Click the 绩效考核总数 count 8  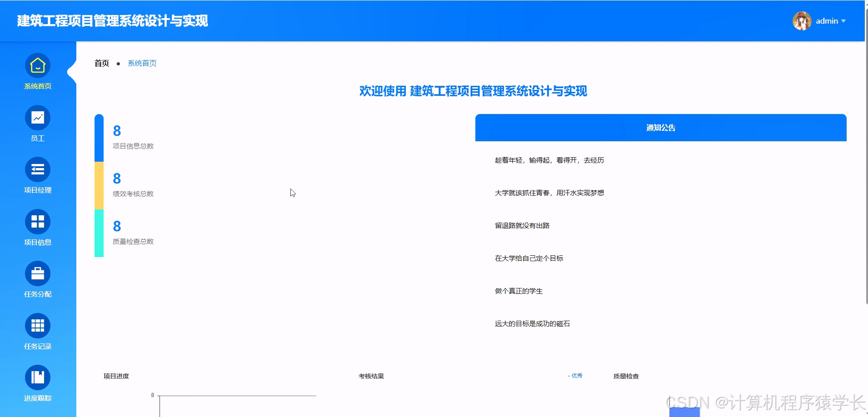[117, 179]
